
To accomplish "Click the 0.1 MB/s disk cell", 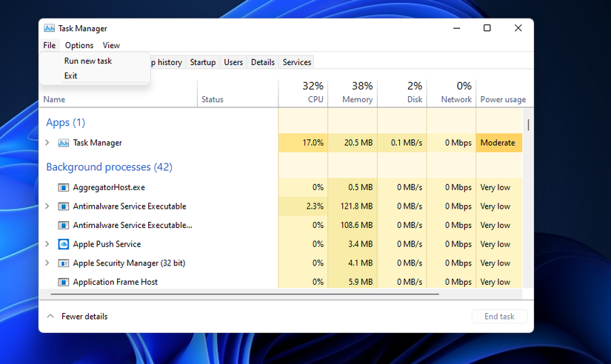I will (402, 143).
